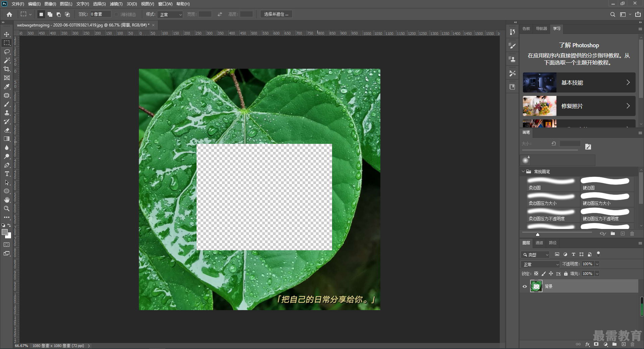Open the 类型 layer filter dropdown
Screen dimensions: 644x349
[x=535, y=254]
